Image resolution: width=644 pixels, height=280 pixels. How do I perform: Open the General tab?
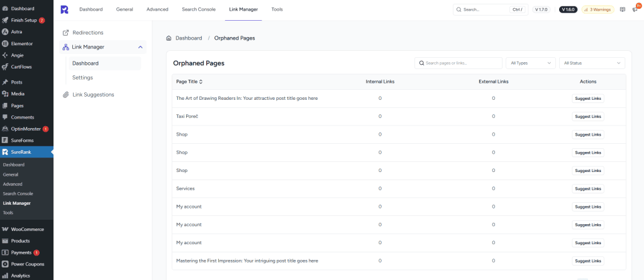[x=125, y=9]
